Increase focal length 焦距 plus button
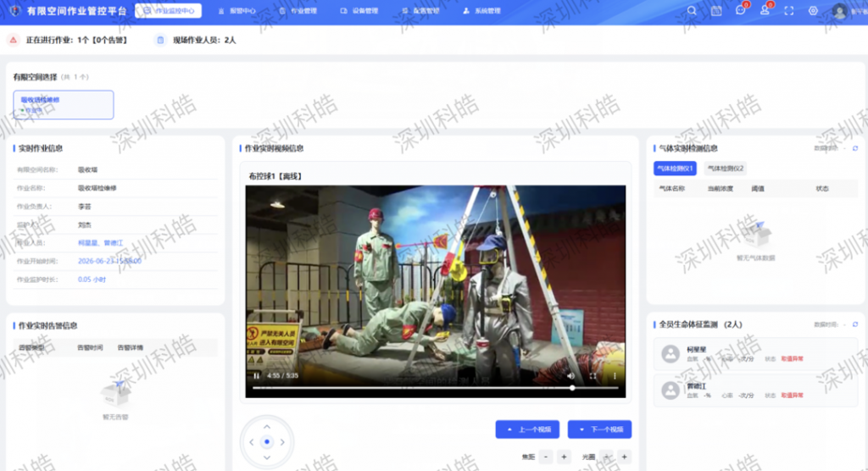The image size is (868, 471). pyautogui.click(x=564, y=457)
